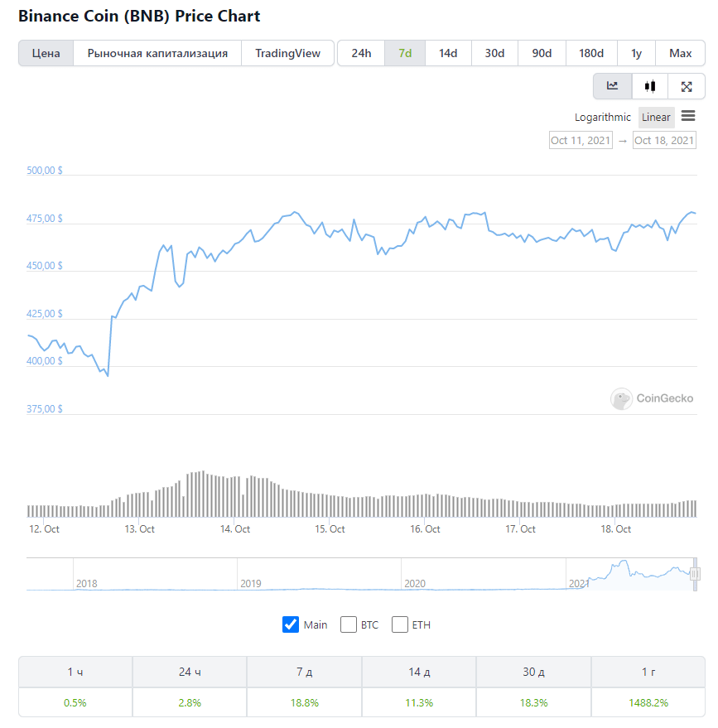Open the Oct 18, 2021 end date field
Screen dimensions: 718x728
click(x=664, y=140)
